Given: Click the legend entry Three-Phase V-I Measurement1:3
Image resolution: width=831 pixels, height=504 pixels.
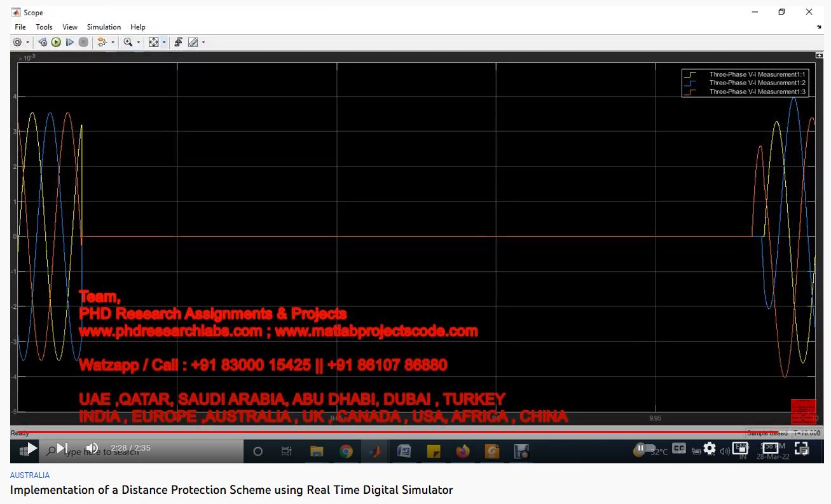Looking at the screenshot, I should pos(757,92).
